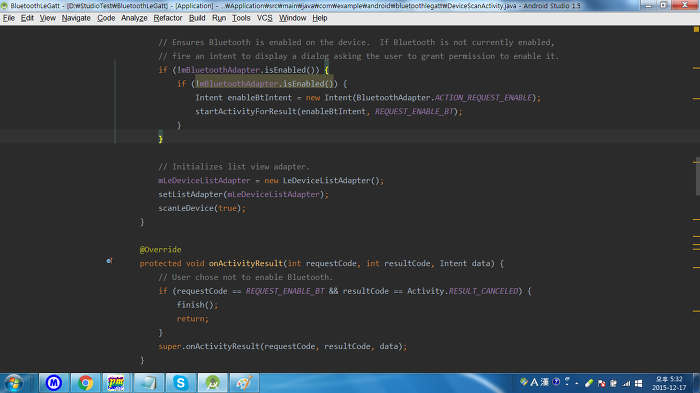Click the yellow inspection status indicator above the scrollbar

[x=696, y=29]
